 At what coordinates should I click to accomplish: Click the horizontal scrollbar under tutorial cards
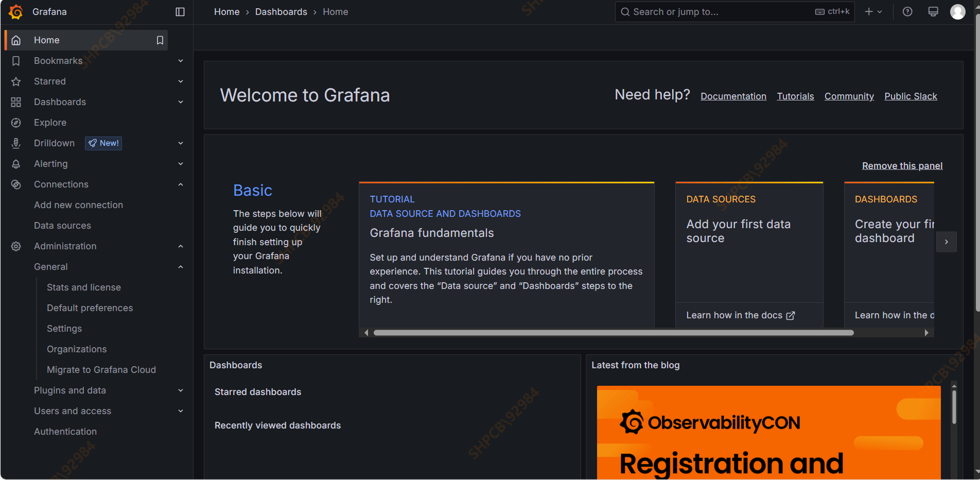point(614,333)
